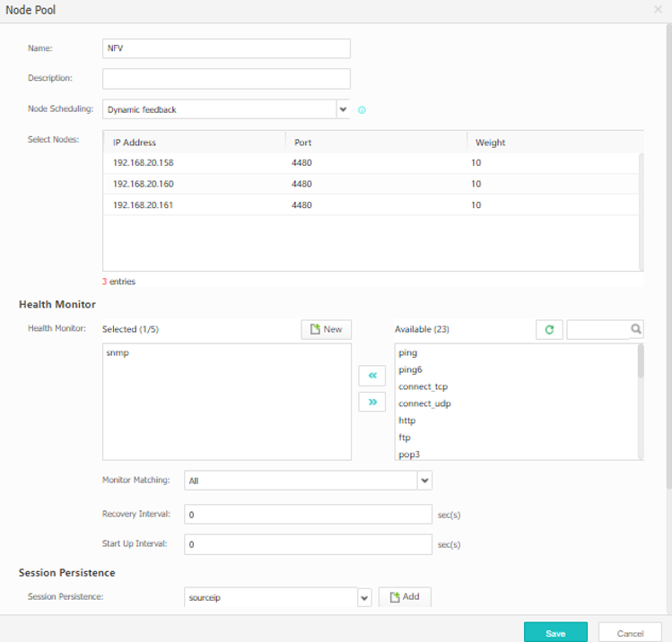Click the New health monitor button
Image resolution: width=672 pixels, height=642 pixels.
(327, 329)
